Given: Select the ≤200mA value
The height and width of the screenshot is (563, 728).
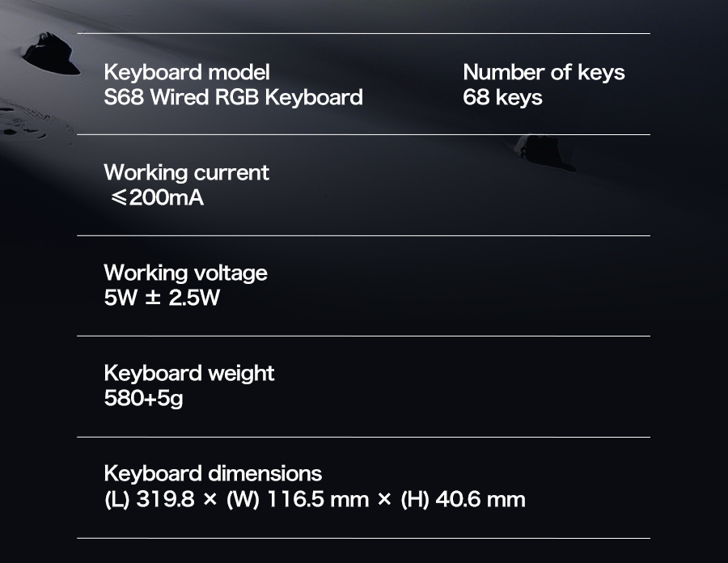Looking at the screenshot, I should pos(158,197).
